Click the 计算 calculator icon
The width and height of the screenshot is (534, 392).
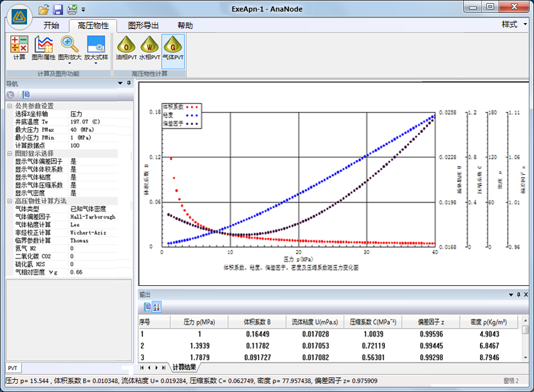coord(19,44)
